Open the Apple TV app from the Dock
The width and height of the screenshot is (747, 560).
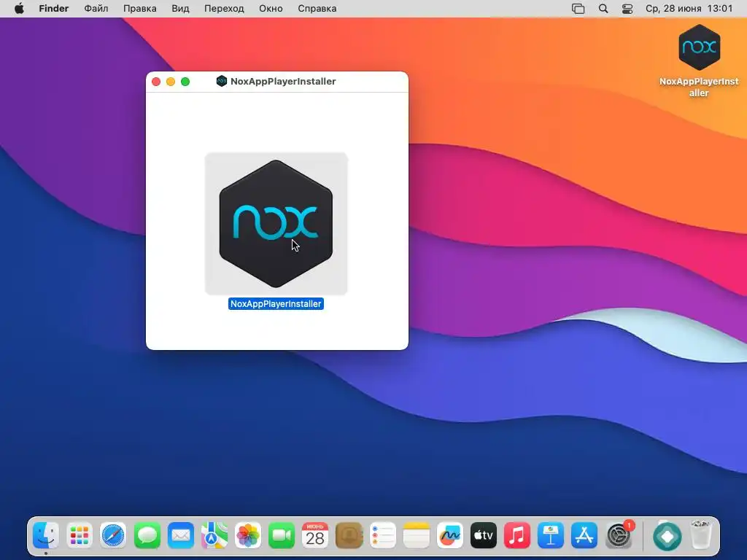click(484, 535)
